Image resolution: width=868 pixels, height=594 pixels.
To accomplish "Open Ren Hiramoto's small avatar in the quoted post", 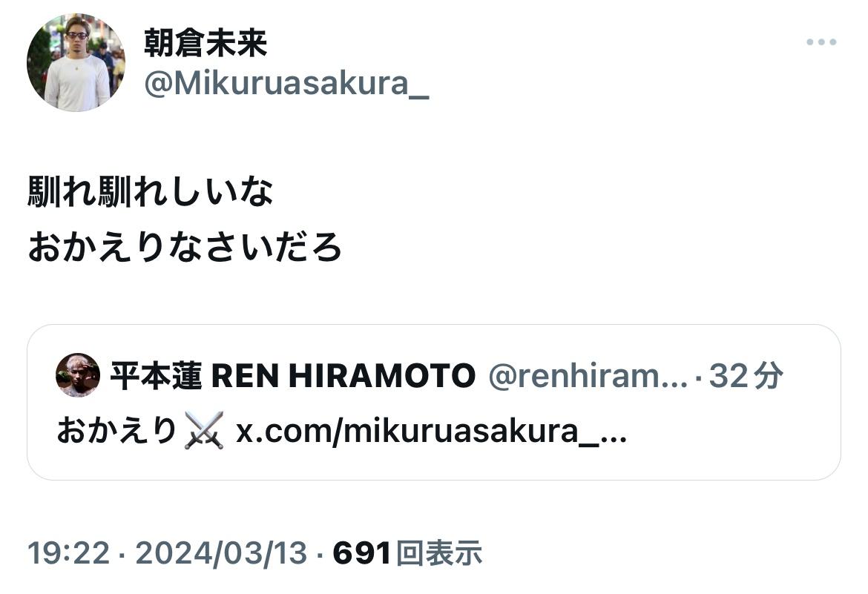I will 78,375.
